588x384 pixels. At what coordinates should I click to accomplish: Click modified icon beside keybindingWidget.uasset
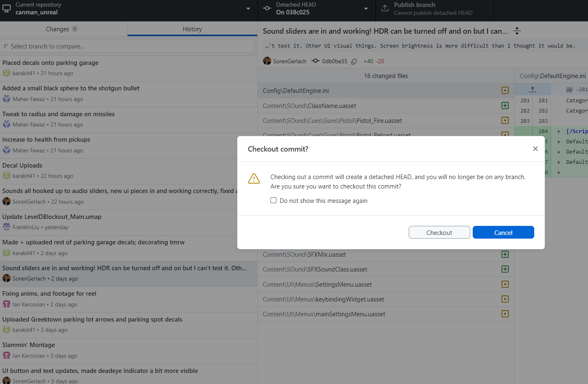coord(505,299)
